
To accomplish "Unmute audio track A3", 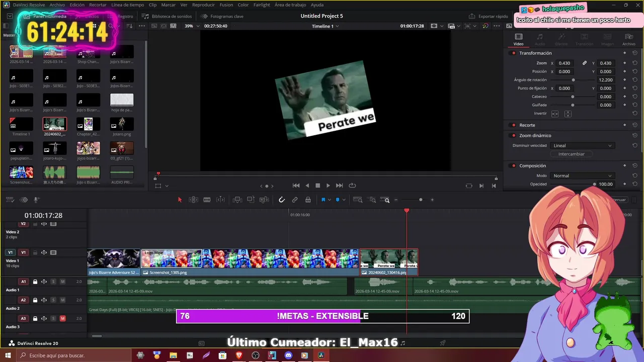I will [62, 318].
